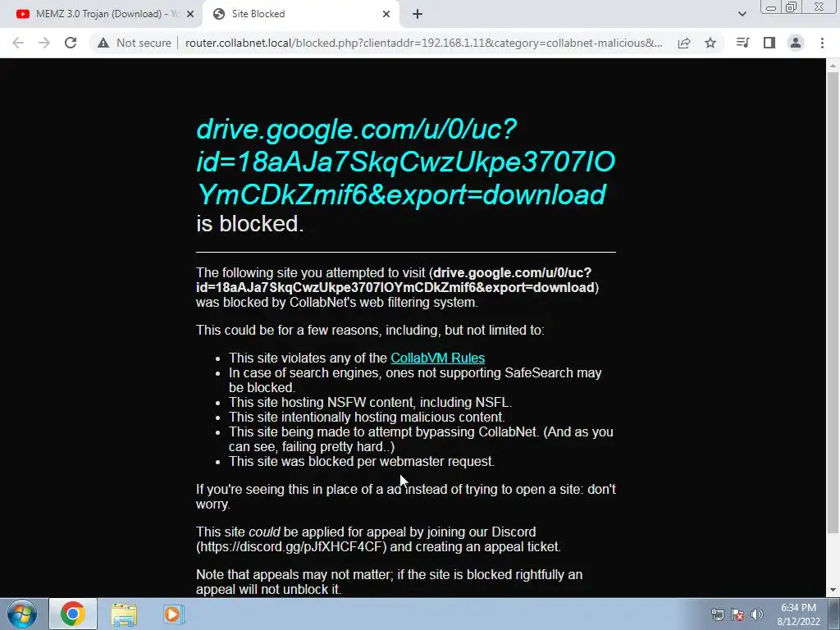Click the Chrome taskbar icon
This screenshot has height=630, width=840.
click(73, 614)
